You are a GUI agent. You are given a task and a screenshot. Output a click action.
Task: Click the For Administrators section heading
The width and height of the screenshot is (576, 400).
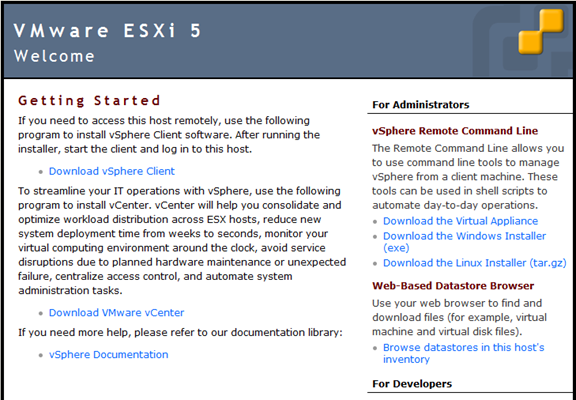click(421, 105)
